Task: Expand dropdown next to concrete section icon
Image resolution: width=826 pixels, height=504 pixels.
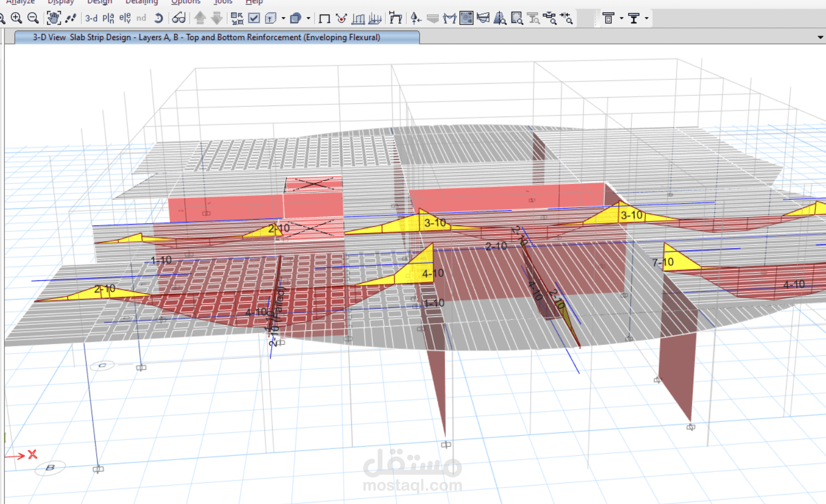Action: (621, 18)
